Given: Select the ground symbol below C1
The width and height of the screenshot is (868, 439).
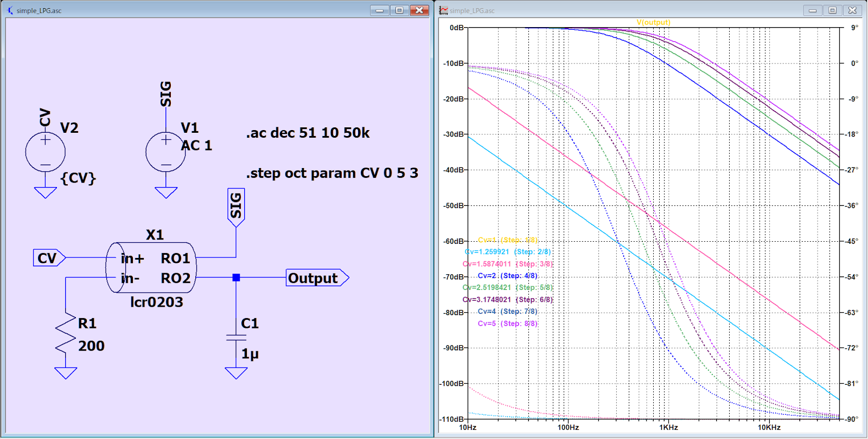Looking at the screenshot, I should click(236, 373).
